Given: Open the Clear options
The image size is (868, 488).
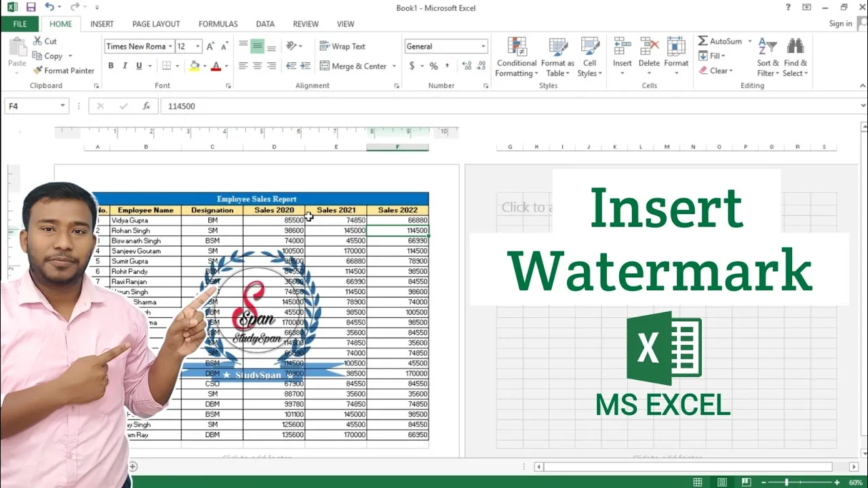Looking at the screenshot, I should [x=715, y=70].
